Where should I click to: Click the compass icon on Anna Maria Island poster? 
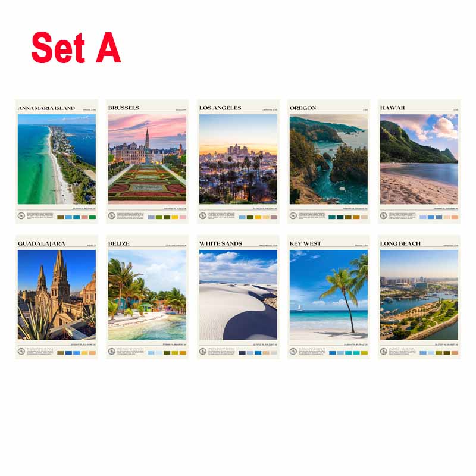click(x=21, y=216)
